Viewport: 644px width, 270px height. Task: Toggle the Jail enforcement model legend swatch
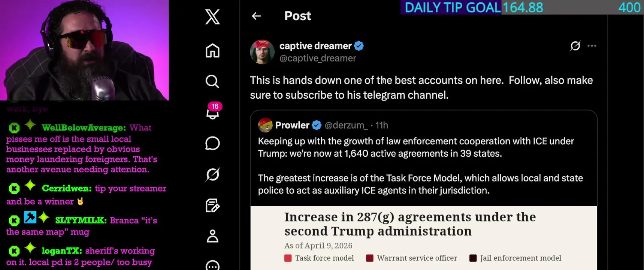point(473,258)
